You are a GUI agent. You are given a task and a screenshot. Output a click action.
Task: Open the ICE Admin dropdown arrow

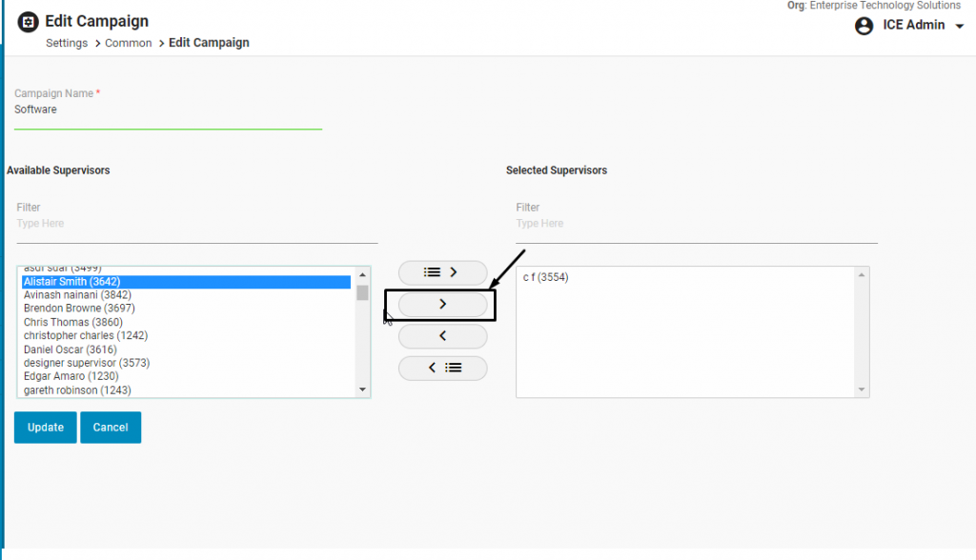point(959,26)
